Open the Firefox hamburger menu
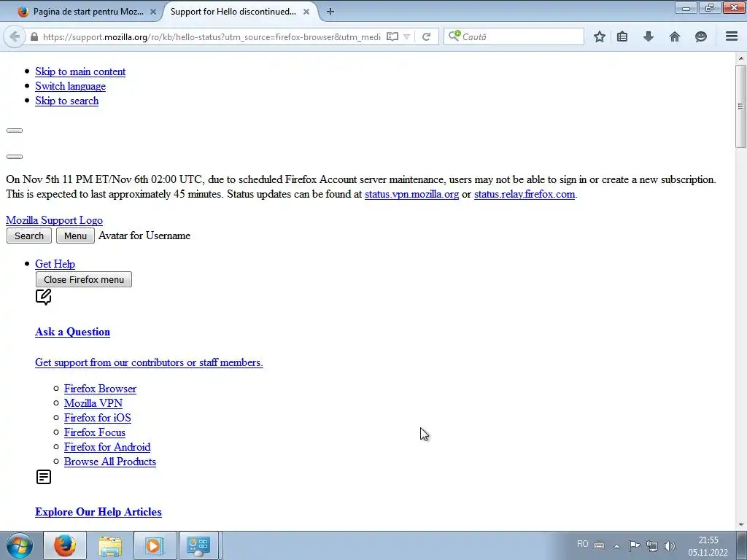Viewport: 747px width, 560px height. pos(732,36)
